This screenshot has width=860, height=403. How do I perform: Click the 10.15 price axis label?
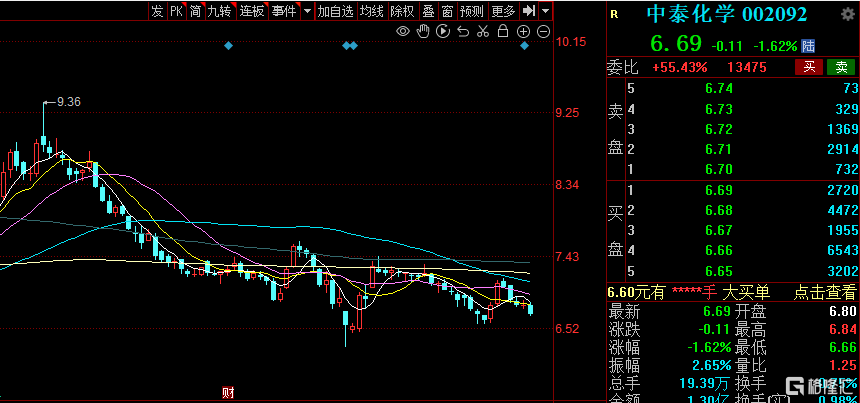coord(572,42)
